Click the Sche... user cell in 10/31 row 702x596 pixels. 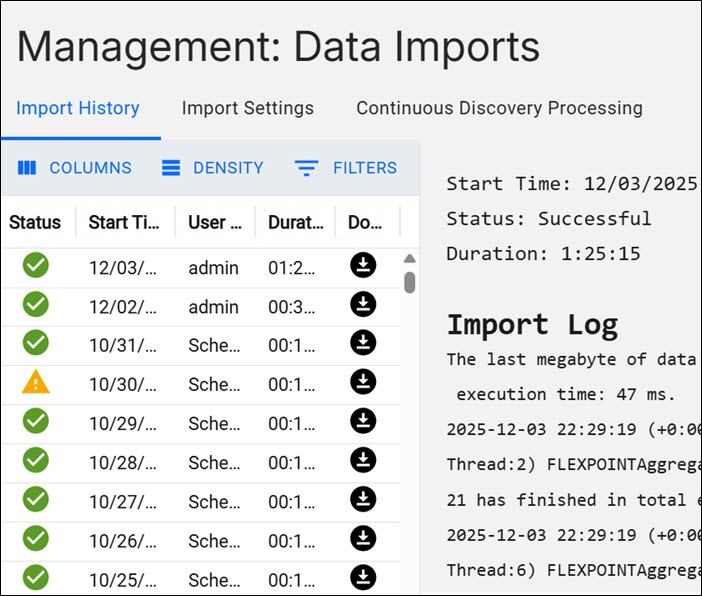pyautogui.click(x=214, y=346)
